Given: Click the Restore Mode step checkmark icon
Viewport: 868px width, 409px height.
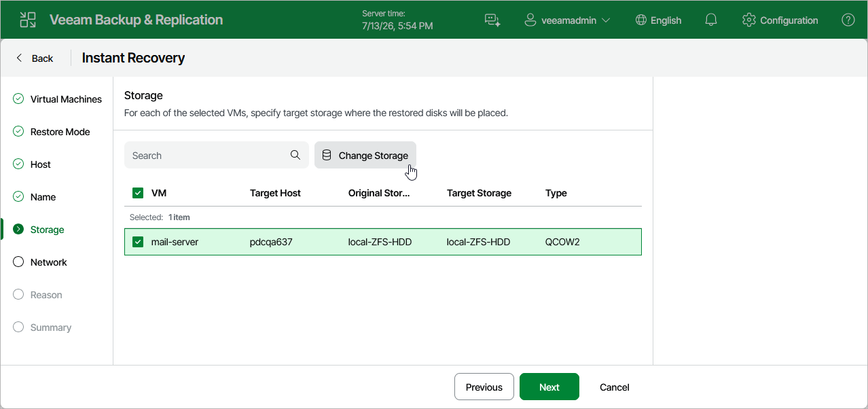Looking at the screenshot, I should click(18, 132).
